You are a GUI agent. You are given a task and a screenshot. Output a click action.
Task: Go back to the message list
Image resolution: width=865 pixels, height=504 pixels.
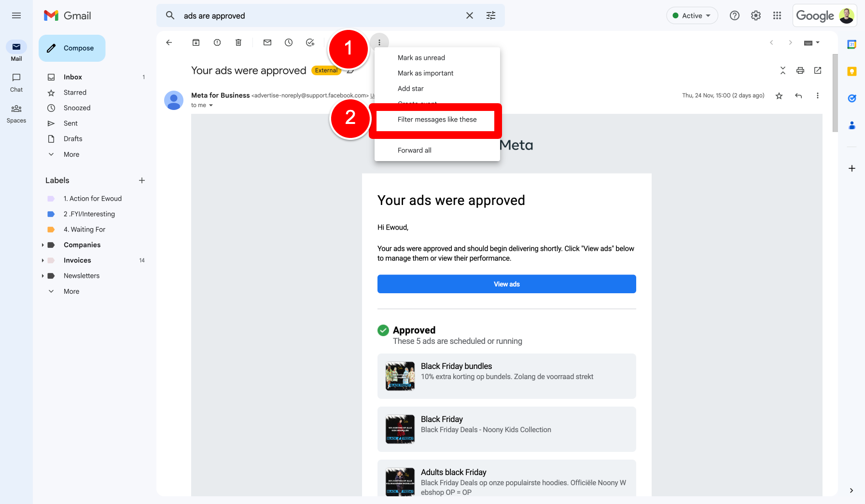click(169, 42)
